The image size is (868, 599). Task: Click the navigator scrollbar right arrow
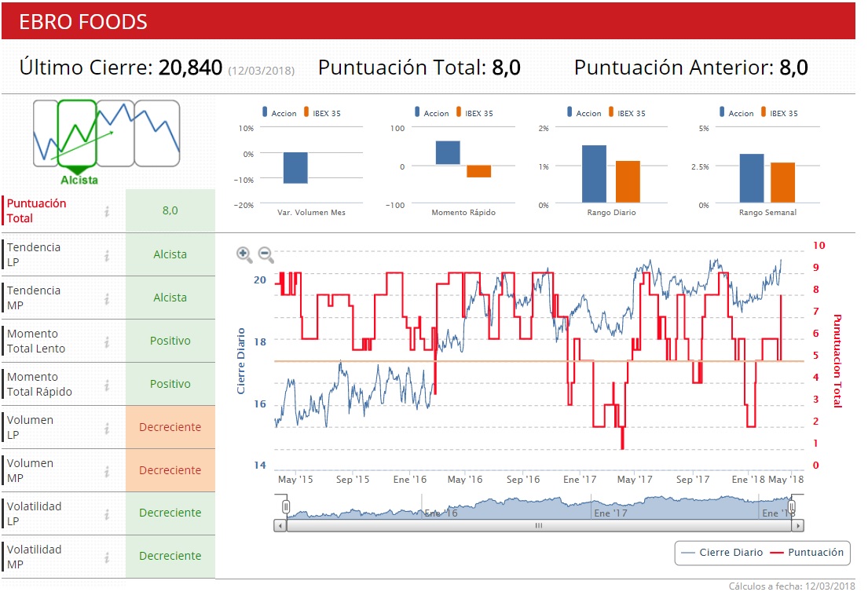point(798,525)
